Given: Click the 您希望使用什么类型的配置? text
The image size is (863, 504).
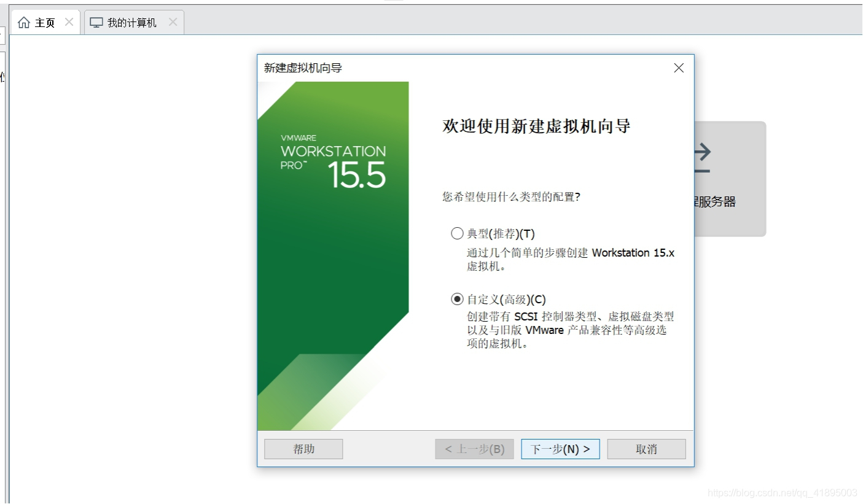Looking at the screenshot, I should [511, 196].
